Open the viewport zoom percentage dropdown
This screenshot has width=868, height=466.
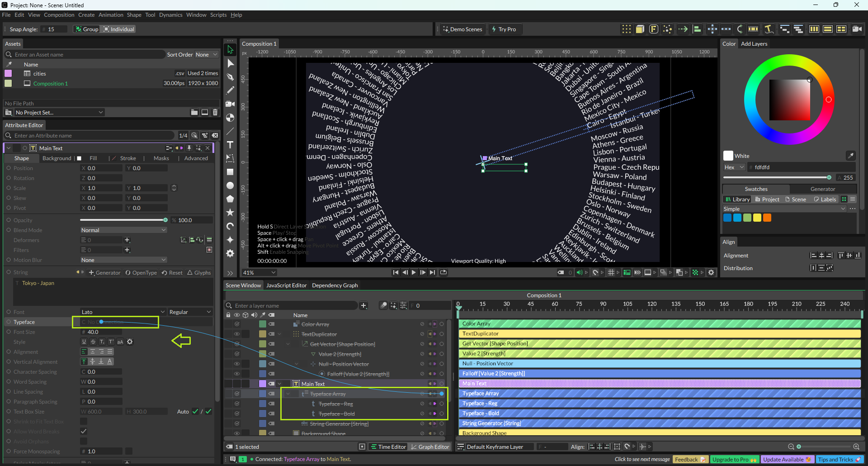point(259,272)
